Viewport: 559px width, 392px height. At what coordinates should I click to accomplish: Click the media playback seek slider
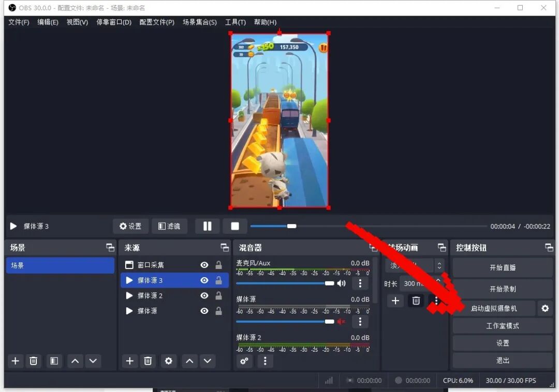(369, 226)
